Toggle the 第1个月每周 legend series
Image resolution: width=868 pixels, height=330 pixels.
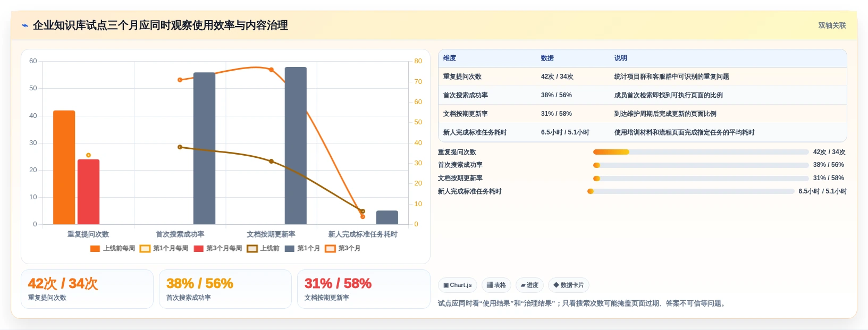point(164,248)
